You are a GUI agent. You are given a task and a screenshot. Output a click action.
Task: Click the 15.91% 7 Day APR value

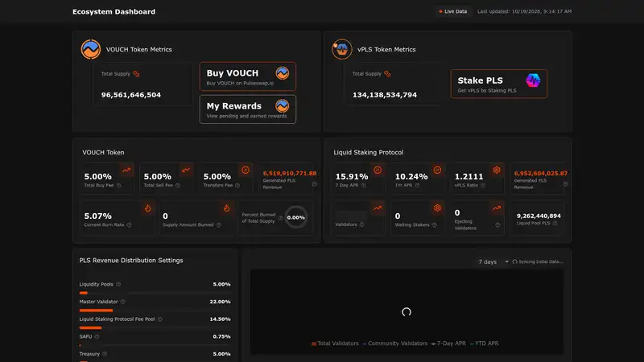(352, 176)
